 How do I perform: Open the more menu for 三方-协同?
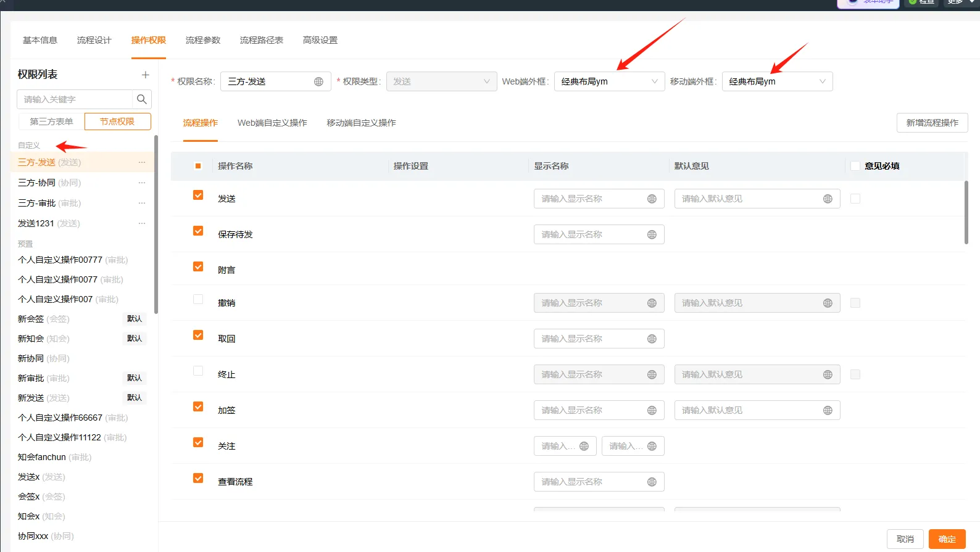[x=142, y=183]
